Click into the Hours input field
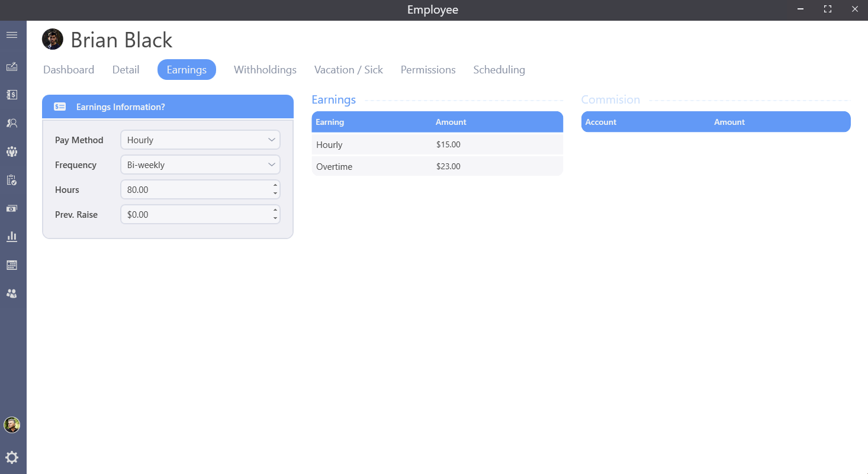 click(195, 190)
